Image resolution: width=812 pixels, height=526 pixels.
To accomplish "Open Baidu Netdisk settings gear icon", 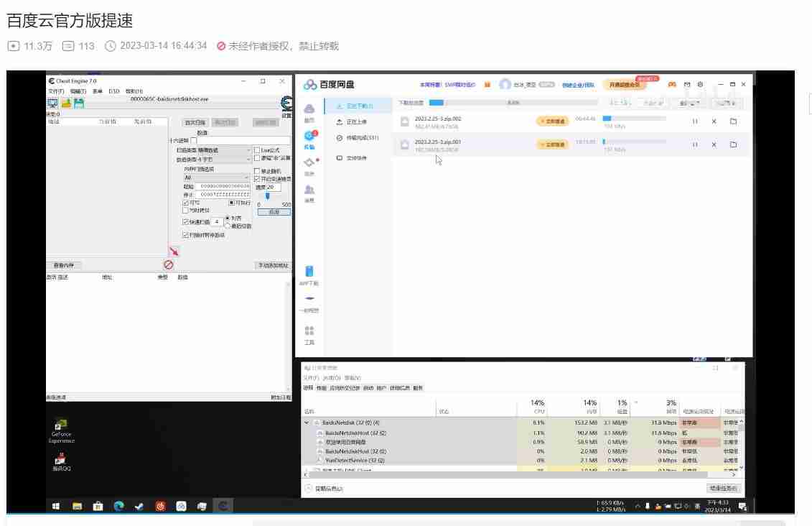I will click(700, 85).
